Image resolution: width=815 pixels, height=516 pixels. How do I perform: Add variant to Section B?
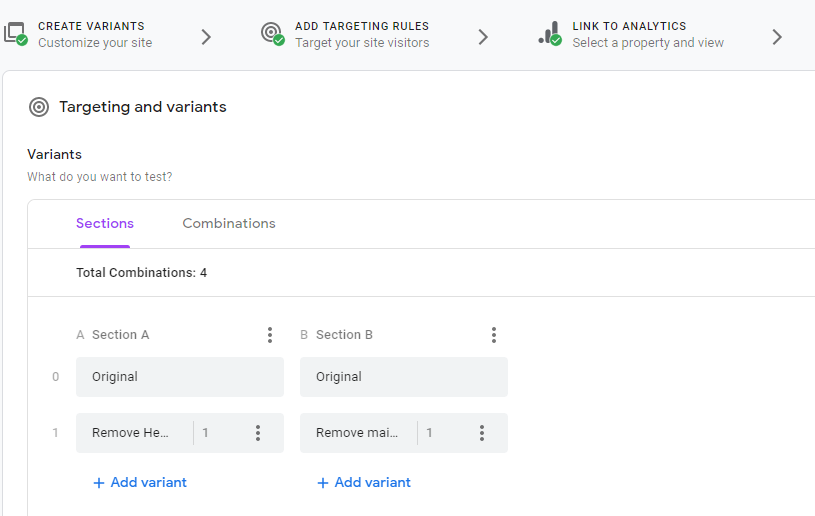pos(364,483)
